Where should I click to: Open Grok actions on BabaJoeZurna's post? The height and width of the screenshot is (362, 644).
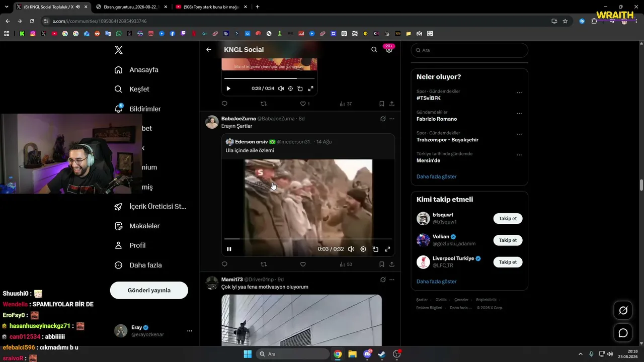click(383, 119)
